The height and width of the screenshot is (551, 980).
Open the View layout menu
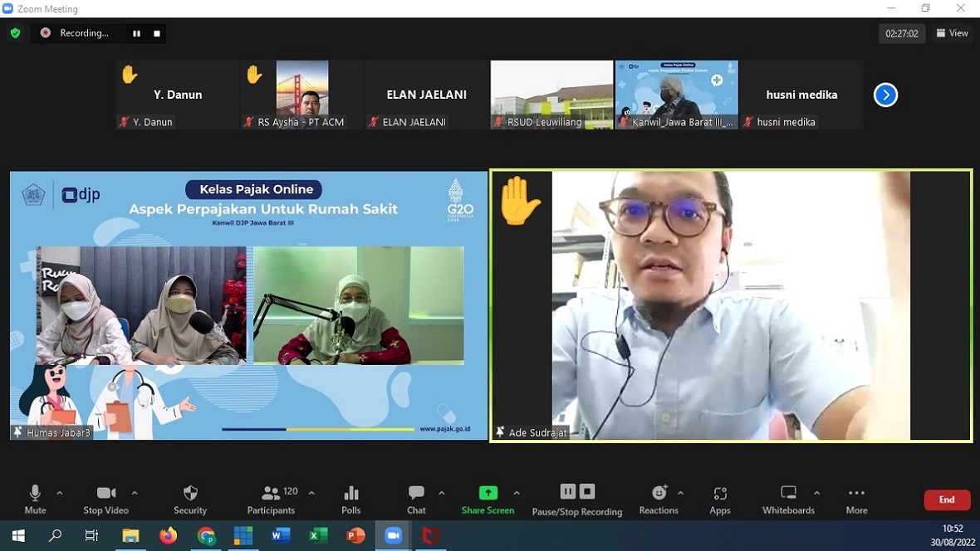coord(952,33)
